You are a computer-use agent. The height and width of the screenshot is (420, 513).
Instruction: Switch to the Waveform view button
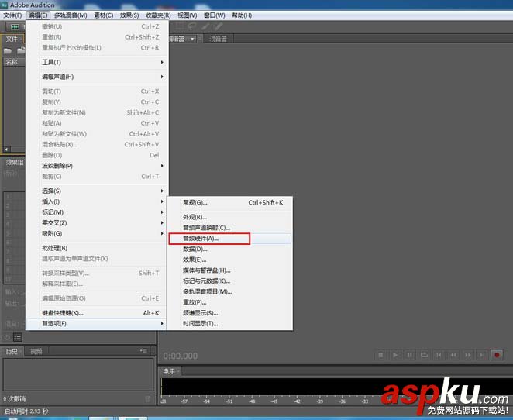15,26
